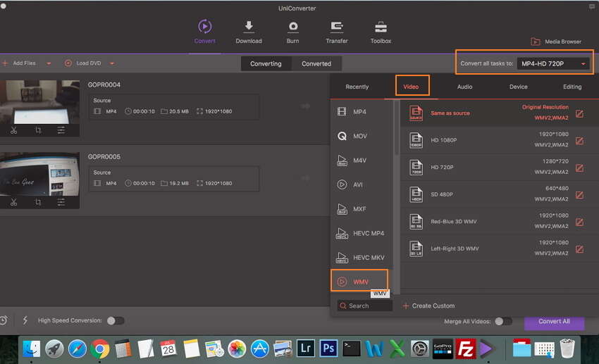Select the Audio format tab
The width and height of the screenshot is (599, 364).
pos(465,87)
